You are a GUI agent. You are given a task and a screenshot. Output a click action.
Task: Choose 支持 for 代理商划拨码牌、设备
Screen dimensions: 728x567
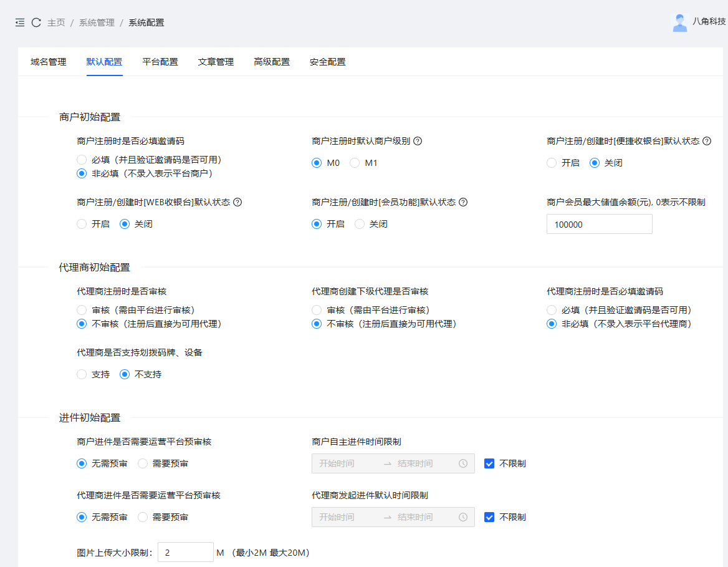point(82,374)
